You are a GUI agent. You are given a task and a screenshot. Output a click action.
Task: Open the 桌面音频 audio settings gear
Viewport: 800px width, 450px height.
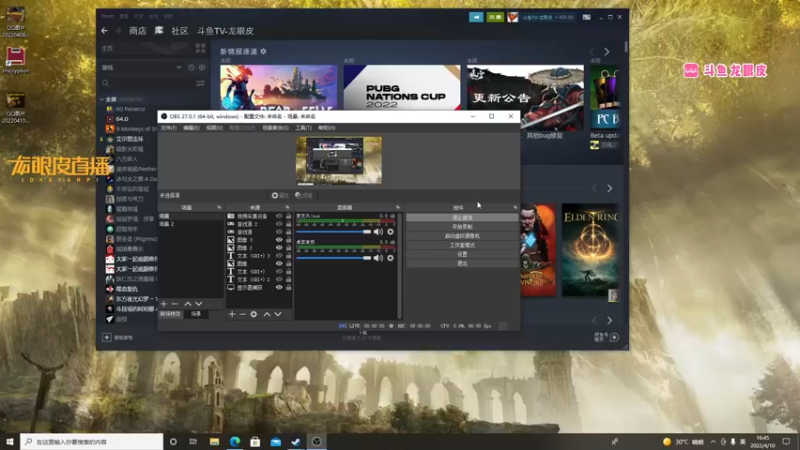390,258
